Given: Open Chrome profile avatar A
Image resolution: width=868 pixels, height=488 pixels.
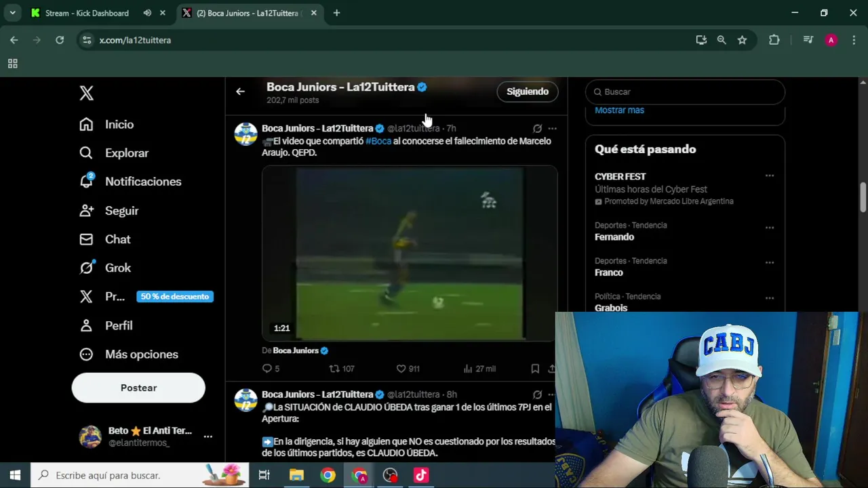Looking at the screenshot, I should tap(831, 40).
